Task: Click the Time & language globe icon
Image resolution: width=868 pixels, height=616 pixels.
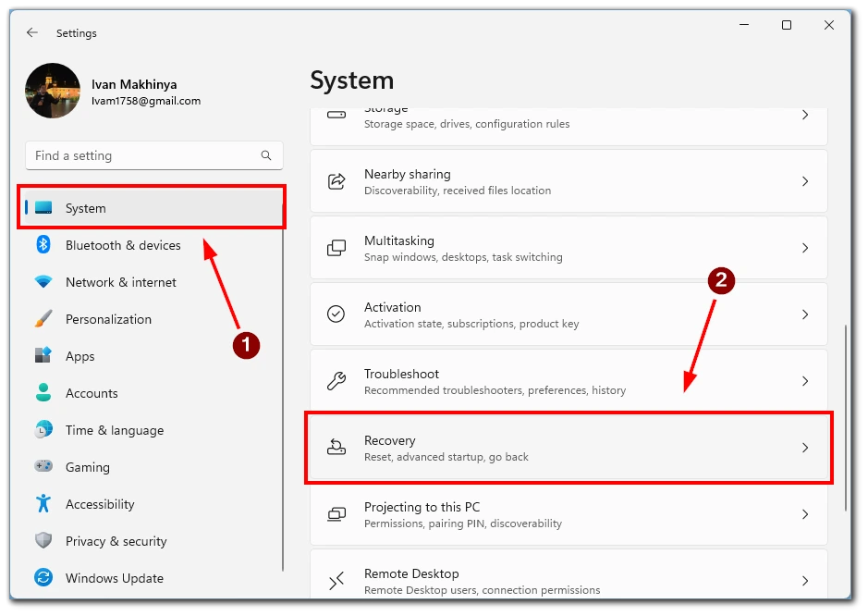Action: (x=43, y=429)
